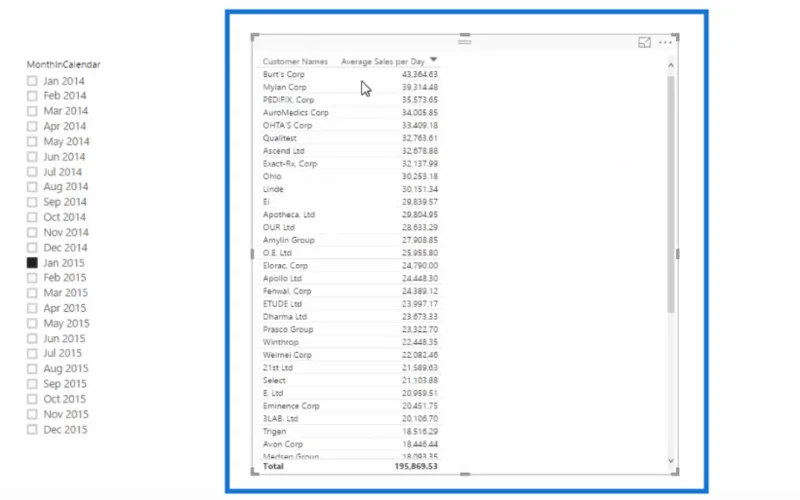This screenshot has width=800, height=500.
Task: Select the Exact-Rx, Corp row
Action: coord(350,163)
